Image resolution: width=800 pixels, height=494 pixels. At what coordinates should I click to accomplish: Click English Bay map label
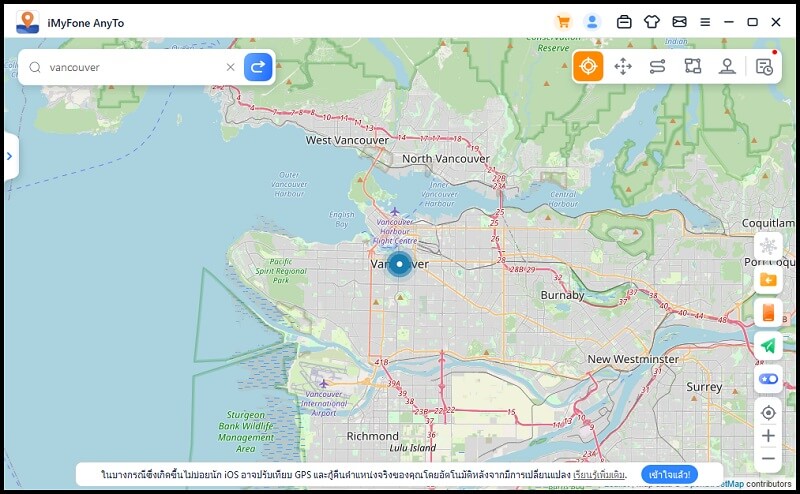pos(341,219)
